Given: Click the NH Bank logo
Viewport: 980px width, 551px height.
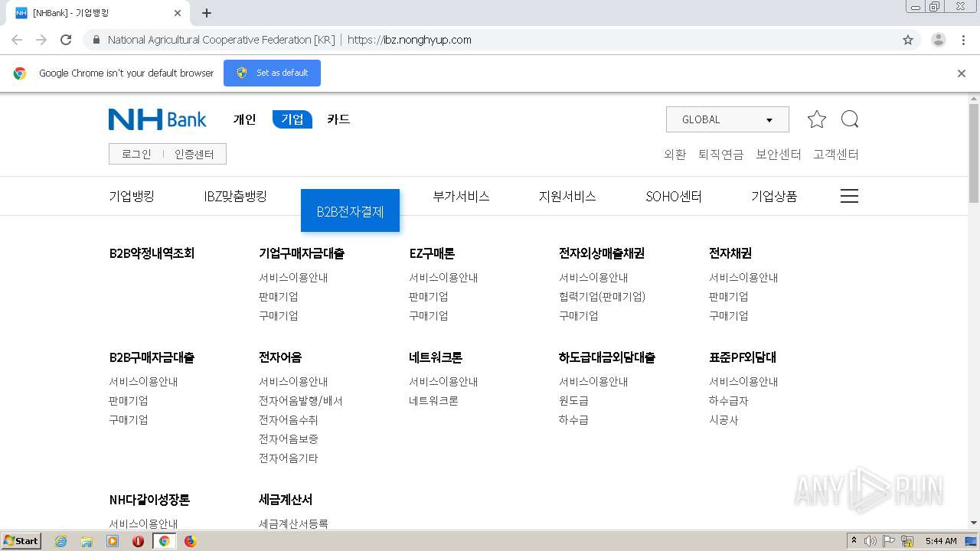Looking at the screenshot, I should 158,119.
